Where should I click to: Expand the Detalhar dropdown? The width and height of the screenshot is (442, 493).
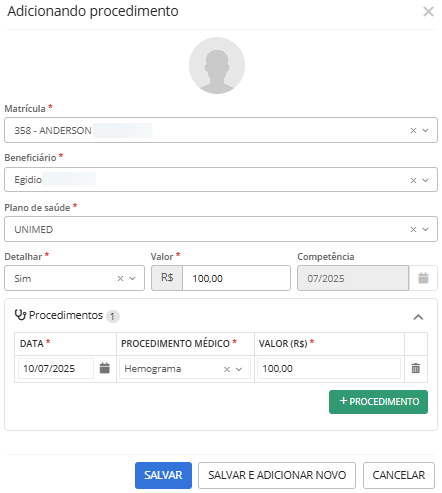tap(132, 278)
